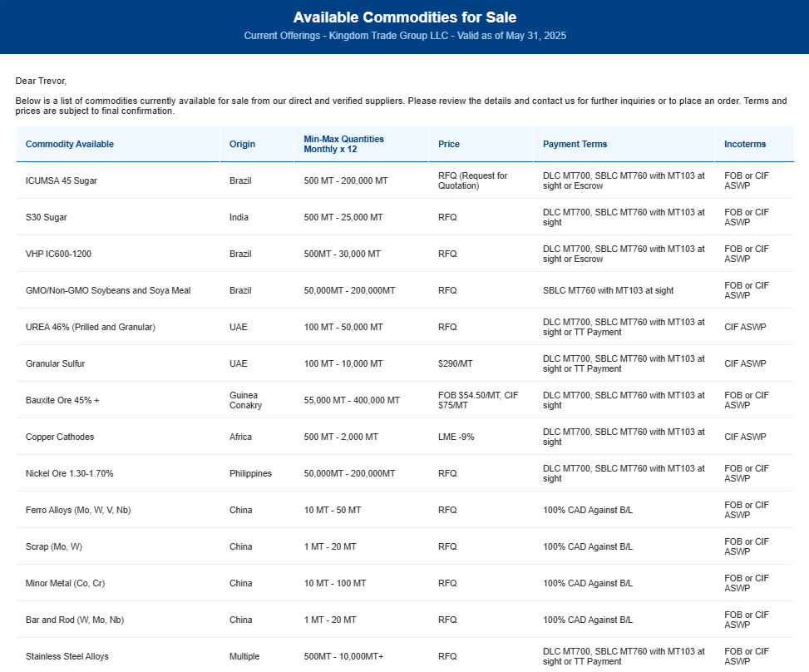Click the Stainless Steel Alloys commodity cell

pos(67,656)
